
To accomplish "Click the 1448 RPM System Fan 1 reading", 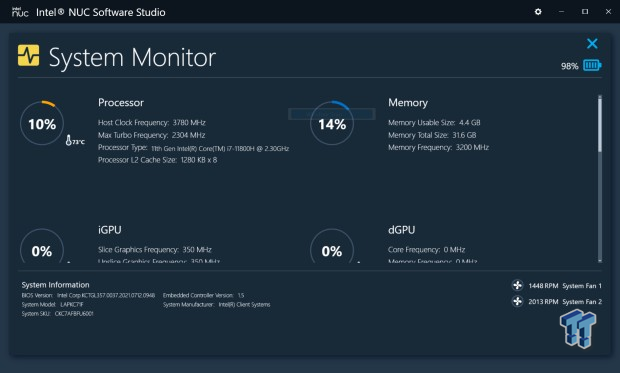I will tap(565, 286).
